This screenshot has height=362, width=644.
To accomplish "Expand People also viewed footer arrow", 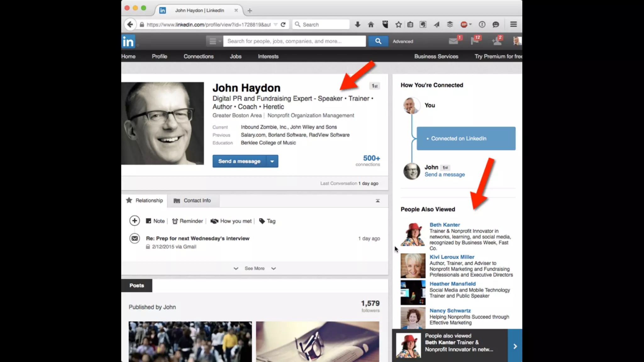I will (x=515, y=346).
